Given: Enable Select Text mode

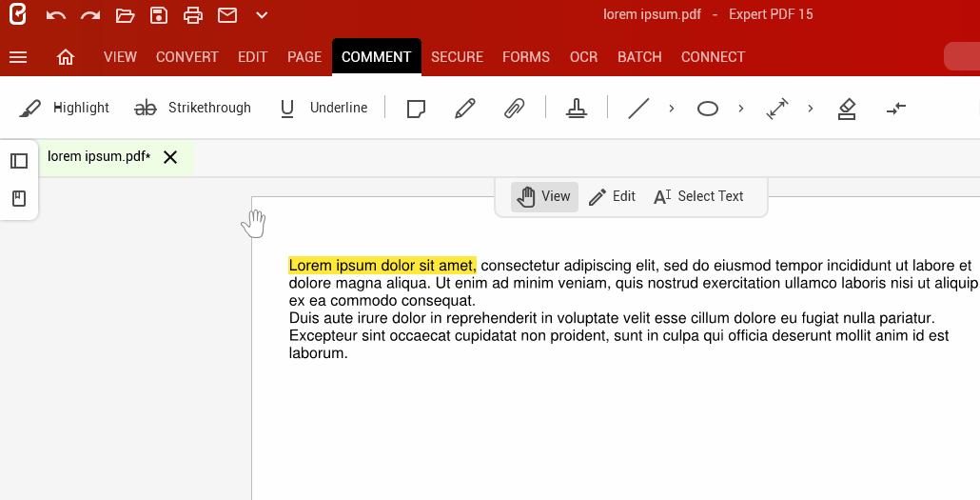Looking at the screenshot, I should tap(698, 197).
